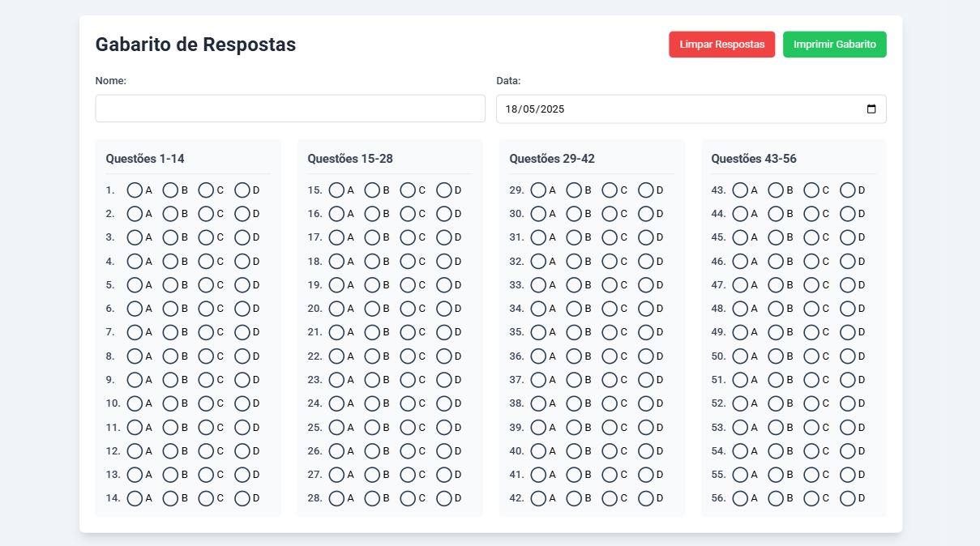The height and width of the screenshot is (546, 980).
Task: Choose option D for question 14
Action: click(242, 499)
